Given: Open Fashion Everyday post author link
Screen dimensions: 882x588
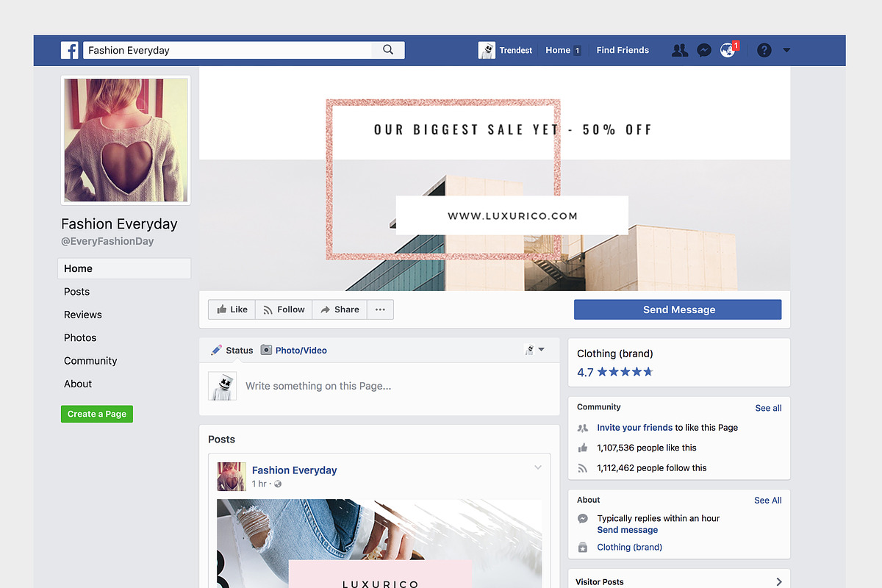Looking at the screenshot, I should pos(294,470).
